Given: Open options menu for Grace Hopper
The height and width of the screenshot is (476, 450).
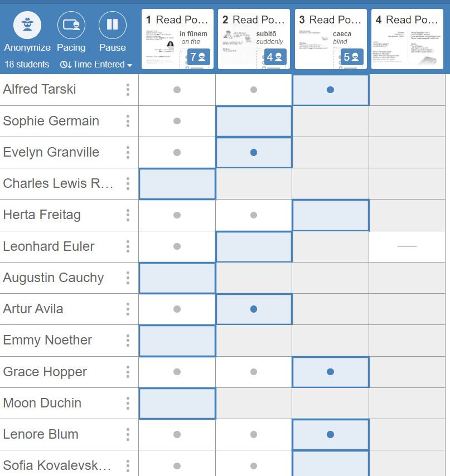Looking at the screenshot, I should 128,372.
